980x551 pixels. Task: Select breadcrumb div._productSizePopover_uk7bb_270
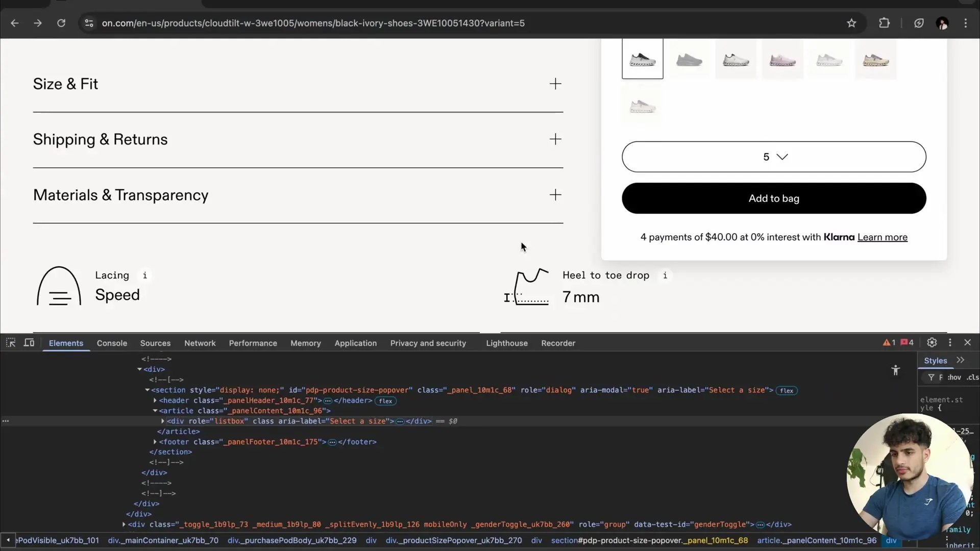tap(454, 540)
